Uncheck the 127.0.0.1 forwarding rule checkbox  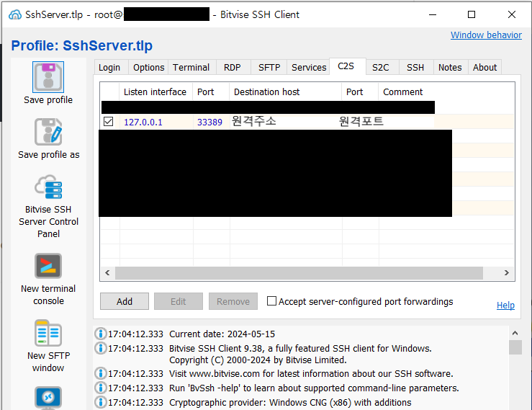[108, 122]
